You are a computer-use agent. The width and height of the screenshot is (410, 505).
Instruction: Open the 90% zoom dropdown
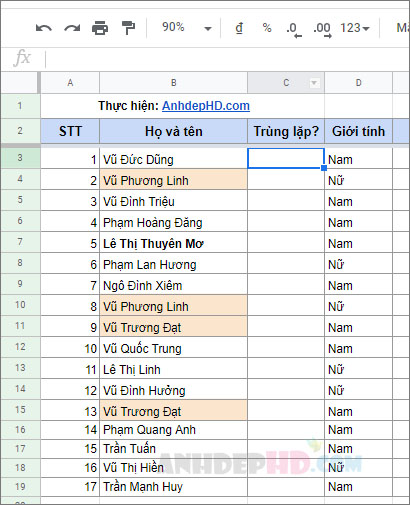187,28
